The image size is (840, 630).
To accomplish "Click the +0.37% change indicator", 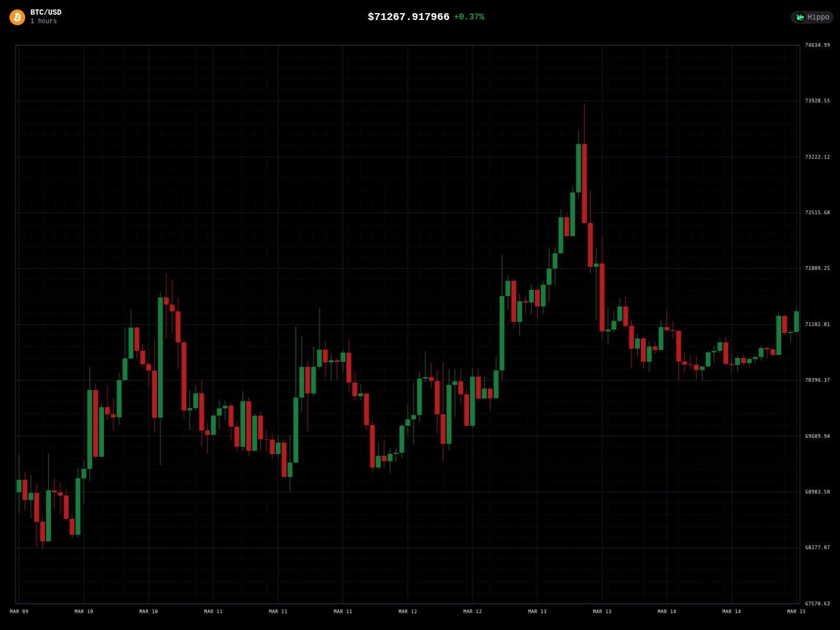I will (469, 17).
